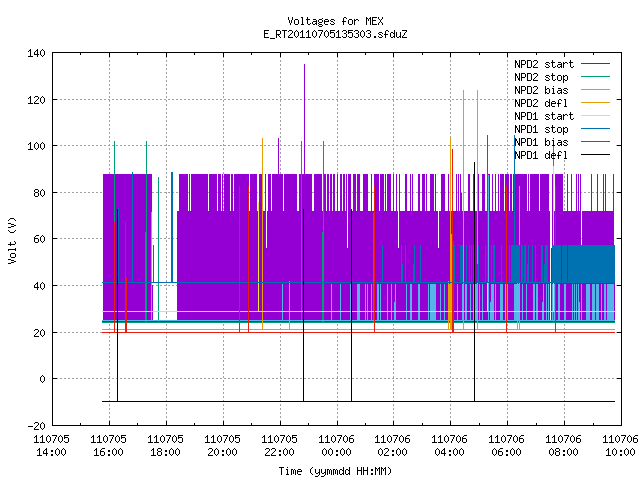Click the black NPD1 defl baseline at -10 V
This screenshot has height=480, width=640.
[x=358, y=402]
